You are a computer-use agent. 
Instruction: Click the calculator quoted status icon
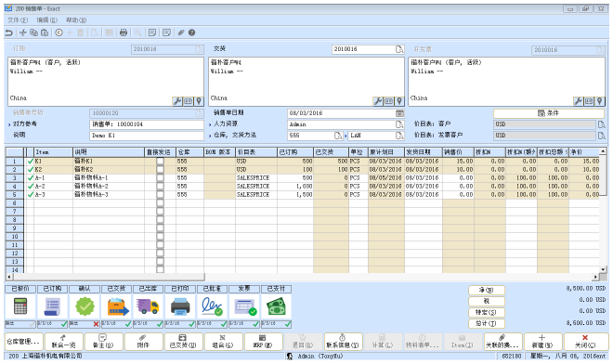20,306
